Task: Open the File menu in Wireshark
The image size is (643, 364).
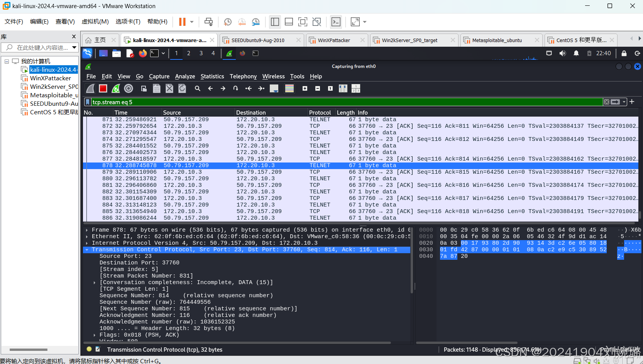Action: [91, 76]
